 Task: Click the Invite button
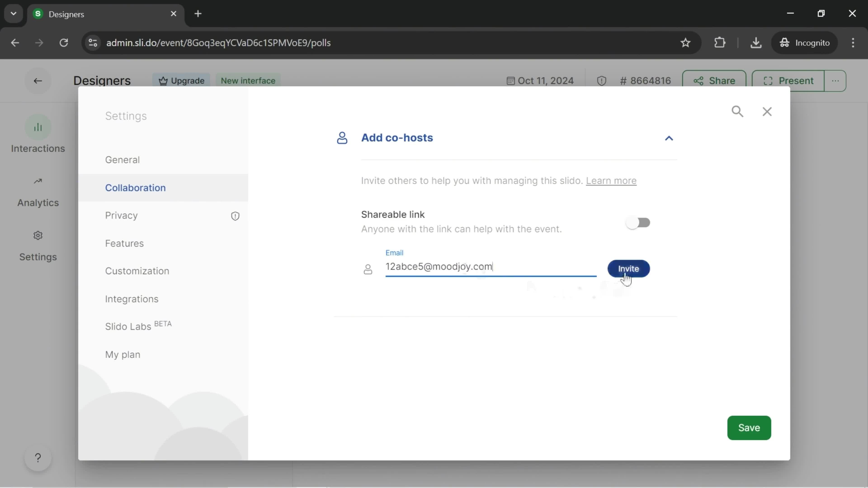point(628,268)
